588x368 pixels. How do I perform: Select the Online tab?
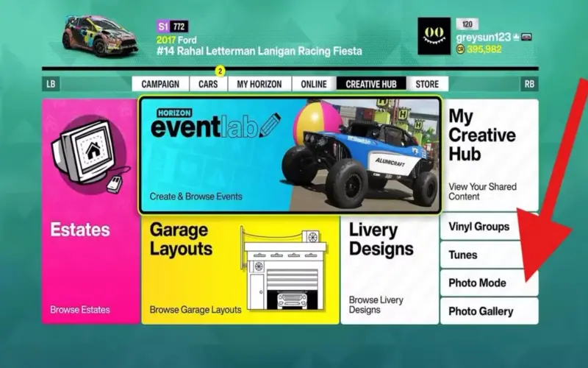(314, 84)
